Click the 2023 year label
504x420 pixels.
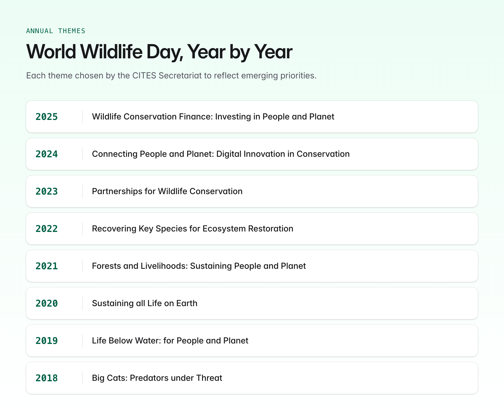coord(47,191)
